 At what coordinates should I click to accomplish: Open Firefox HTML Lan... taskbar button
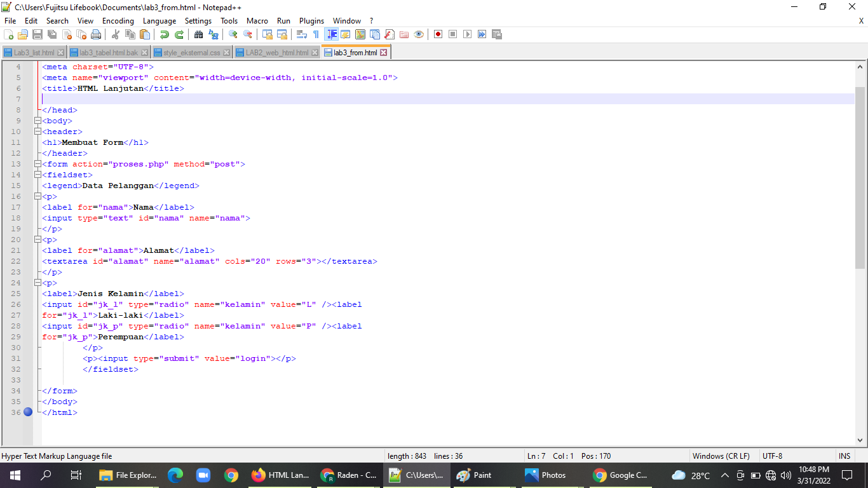pyautogui.click(x=280, y=475)
